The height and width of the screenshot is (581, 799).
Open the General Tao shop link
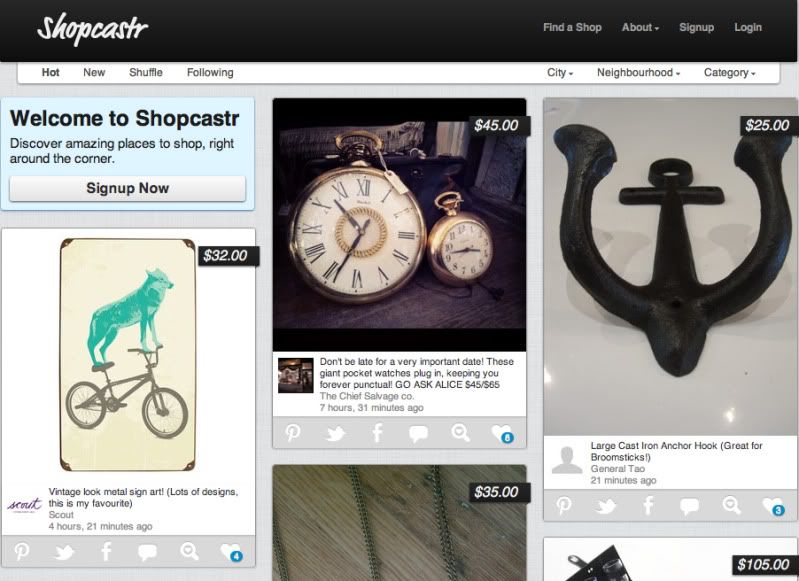pyautogui.click(x=618, y=468)
